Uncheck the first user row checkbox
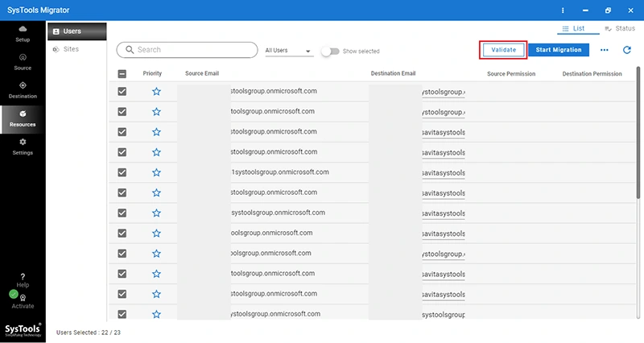The width and height of the screenshot is (644, 343). pos(122,91)
